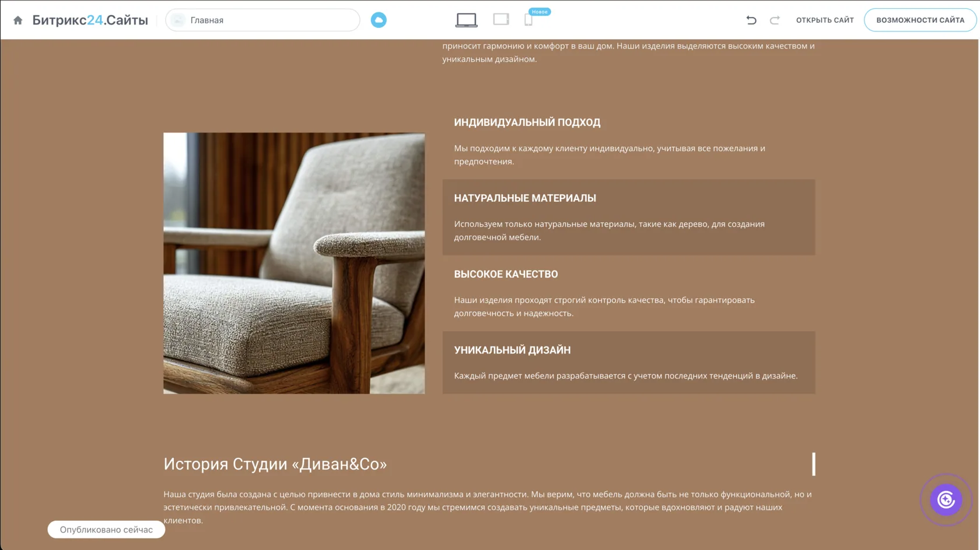This screenshot has width=980, height=550.
Task: Click the История Студии «Диван&Со» title
Action: click(275, 464)
